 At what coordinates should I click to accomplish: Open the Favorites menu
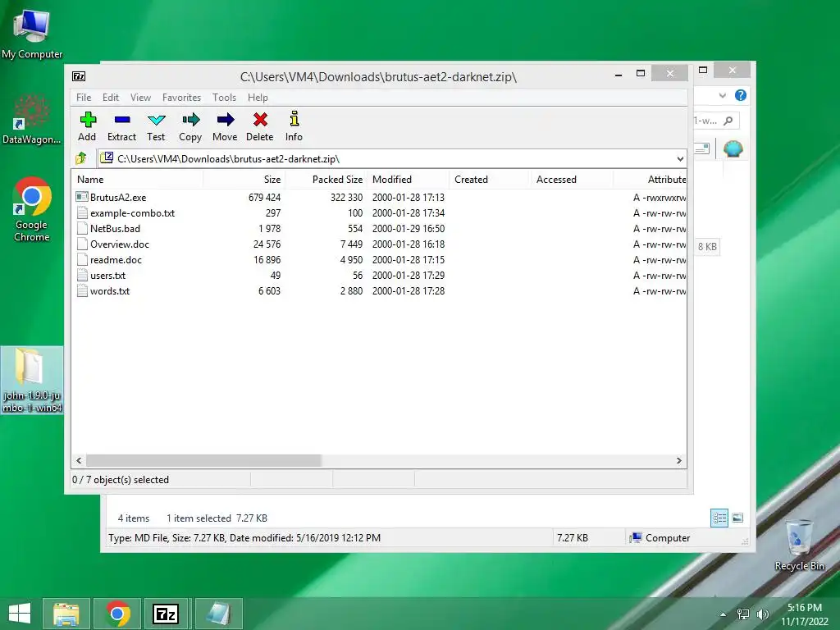point(181,98)
